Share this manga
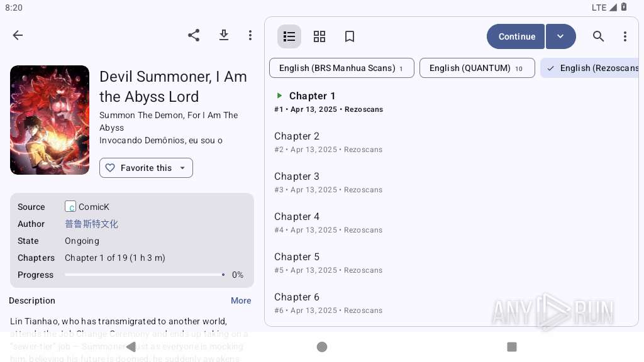Viewport: 644px width, 362px height. 194,35
